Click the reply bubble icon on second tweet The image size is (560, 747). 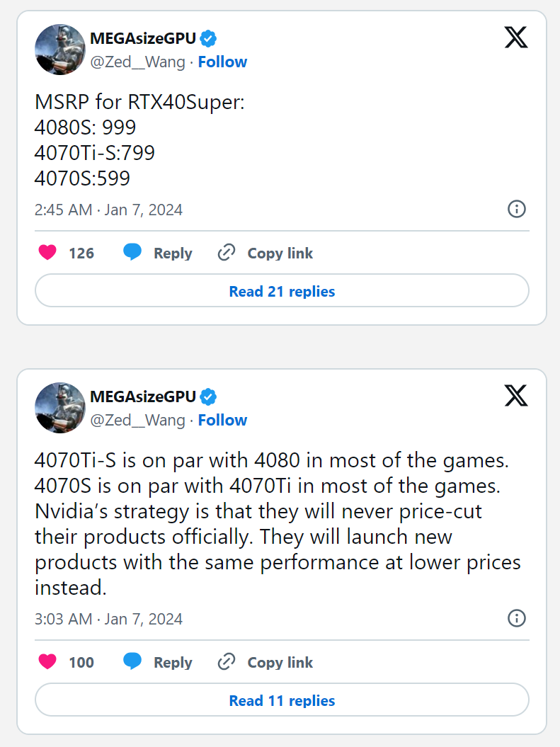click(132, 662)
